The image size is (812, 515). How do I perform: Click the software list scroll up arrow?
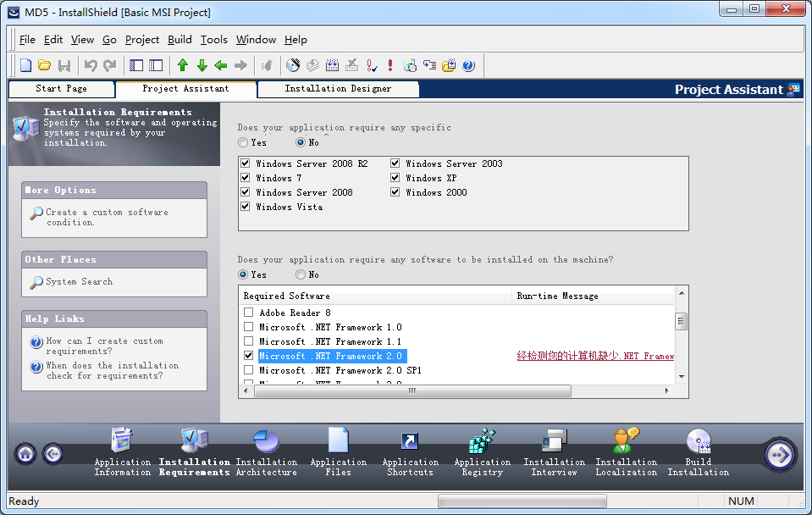point(682,293)
